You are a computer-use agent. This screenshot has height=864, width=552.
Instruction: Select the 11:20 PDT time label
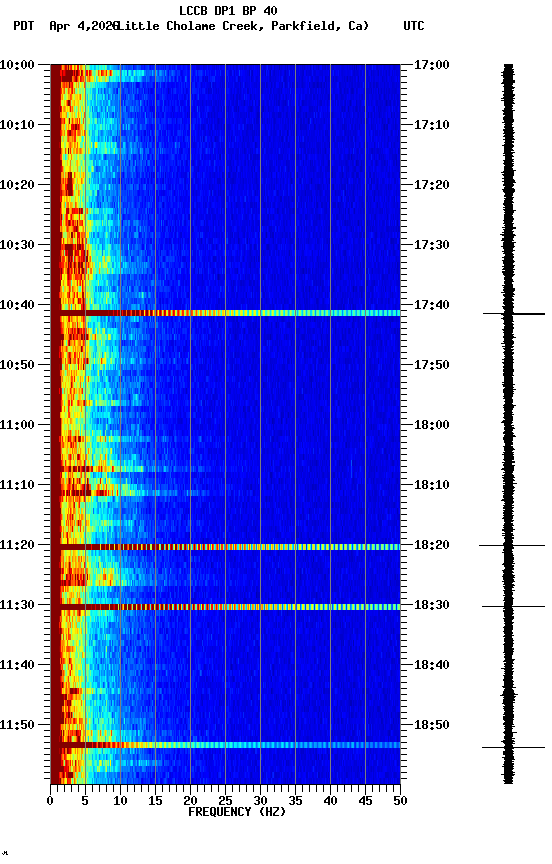tap(17, 546)
